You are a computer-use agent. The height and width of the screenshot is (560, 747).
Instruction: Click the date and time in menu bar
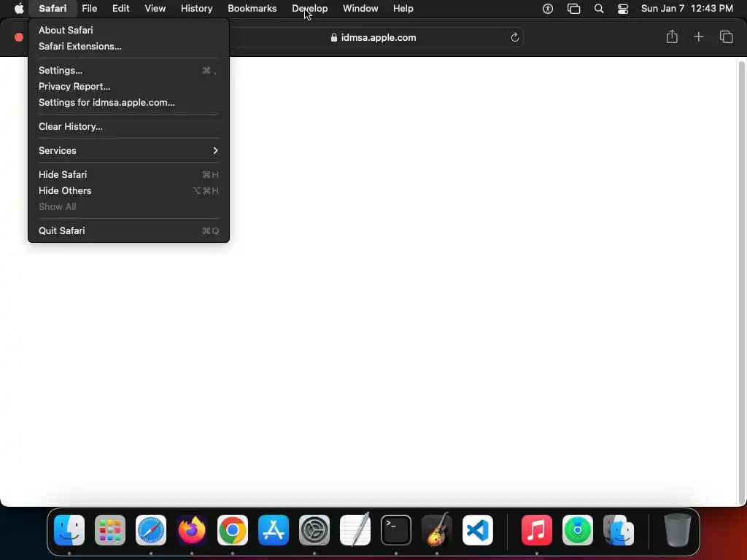pyautogui.click(x=687, y=9)
